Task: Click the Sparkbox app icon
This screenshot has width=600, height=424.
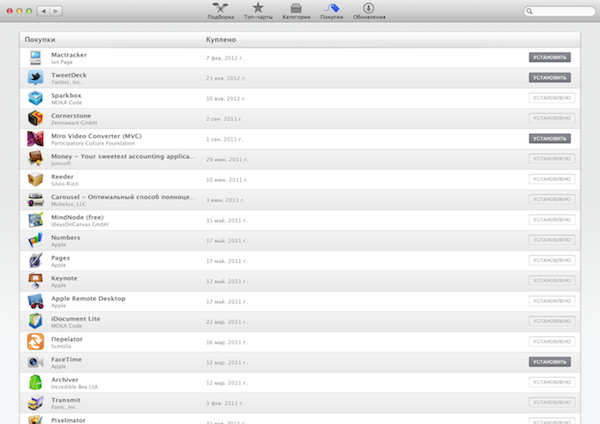Action: click(x=36, y=98)
